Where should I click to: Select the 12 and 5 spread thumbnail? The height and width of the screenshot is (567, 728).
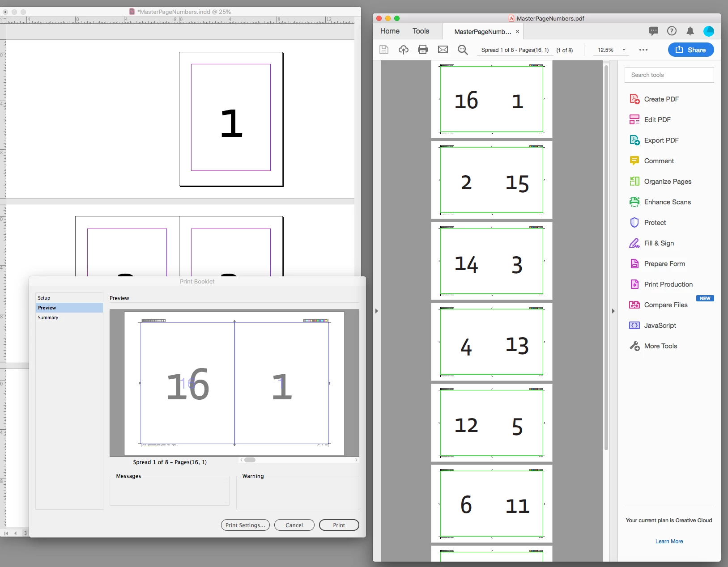[492, 423]
